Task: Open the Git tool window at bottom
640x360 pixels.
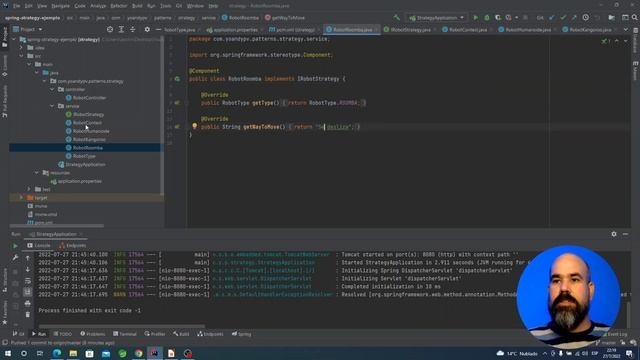Action: click(18, 334)
